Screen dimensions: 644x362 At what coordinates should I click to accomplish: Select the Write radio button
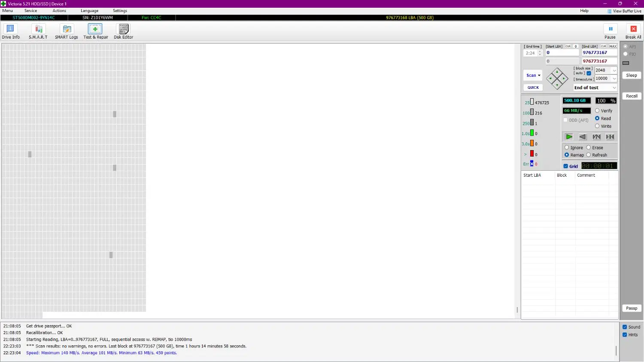[597, 126]
